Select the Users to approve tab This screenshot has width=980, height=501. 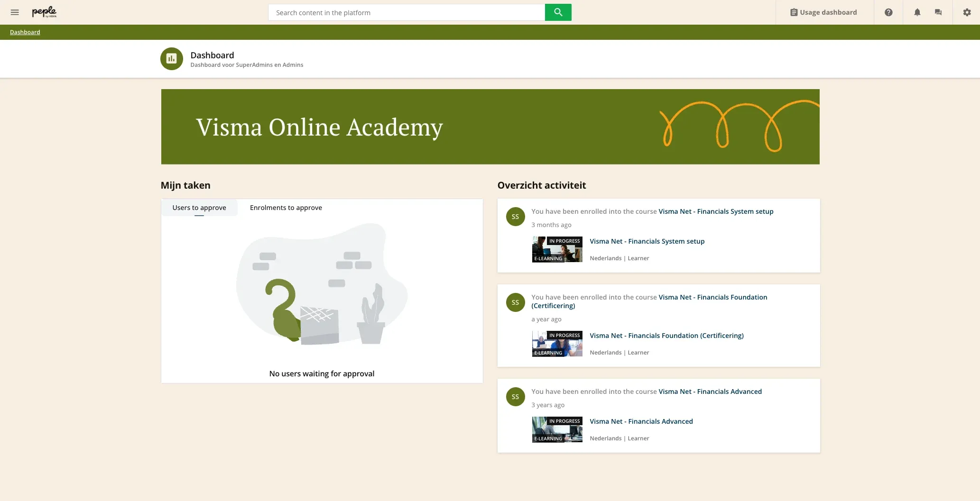pos(199,208)
